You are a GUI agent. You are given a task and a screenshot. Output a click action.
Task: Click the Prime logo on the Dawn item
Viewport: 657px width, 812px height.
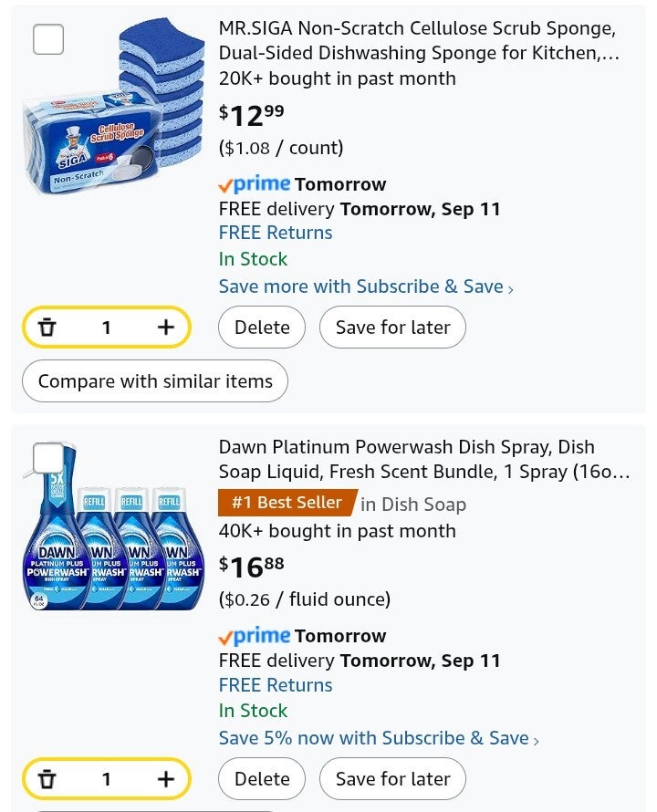[255, 636]
